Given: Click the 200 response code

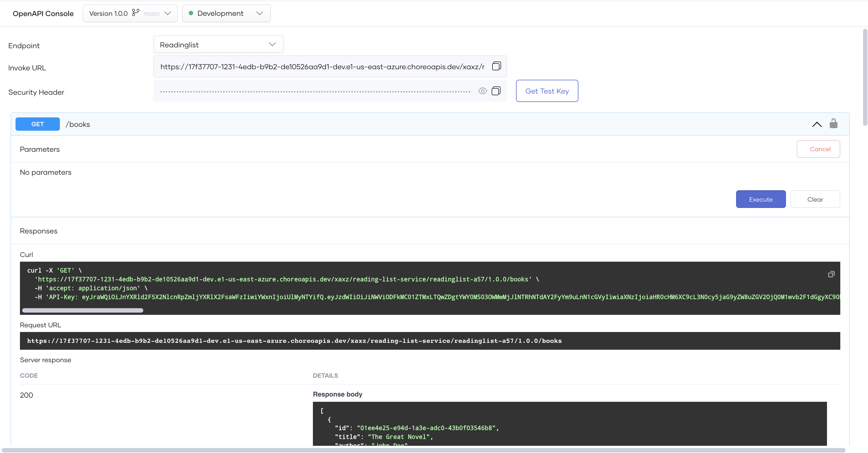Looking at the screenshot, I should (26, 395).
